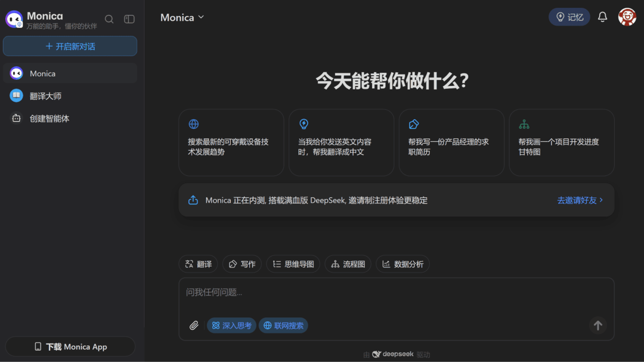Click the 翻译大师 book avatar icon

[x=17, y=96]
